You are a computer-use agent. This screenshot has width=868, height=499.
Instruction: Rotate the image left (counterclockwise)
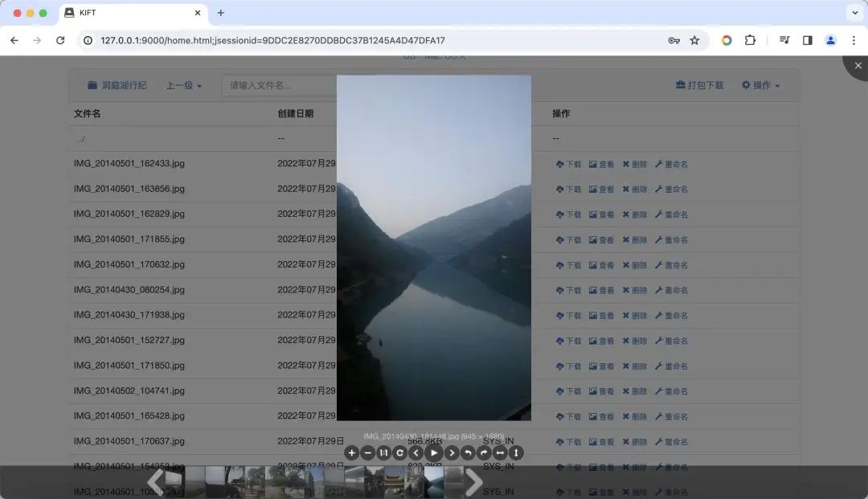tap(468, 453)
